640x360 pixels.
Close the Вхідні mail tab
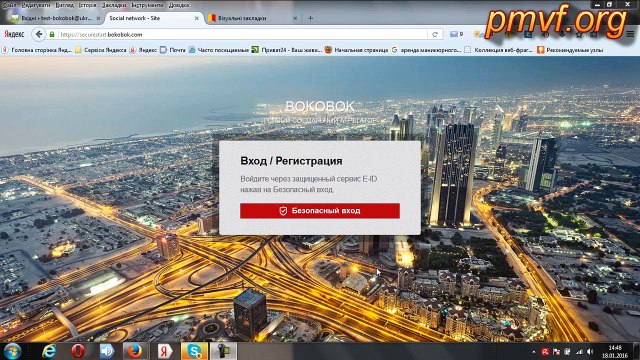point(98,18)
